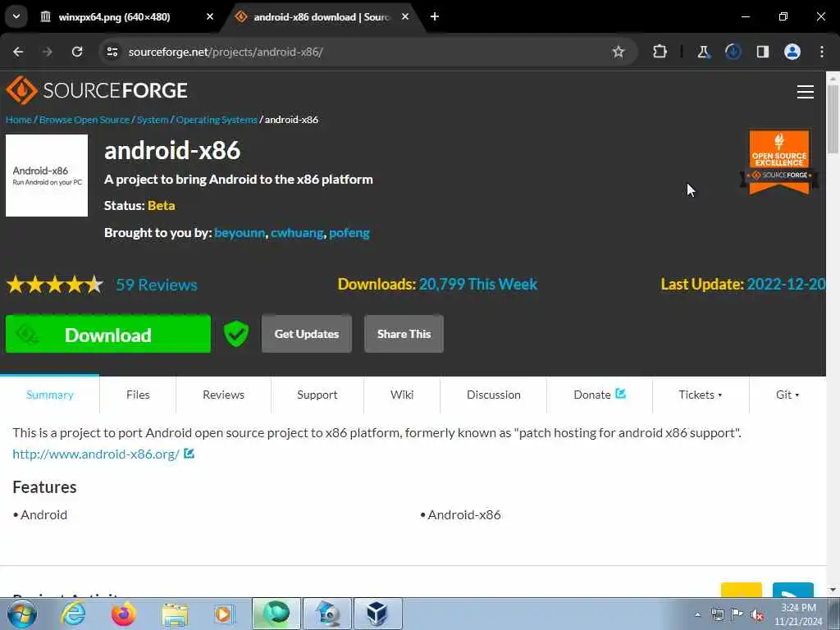Click the http://www.android-x86.org/ link
Viewport: 840px width, 630px height.
click(96, 454)
